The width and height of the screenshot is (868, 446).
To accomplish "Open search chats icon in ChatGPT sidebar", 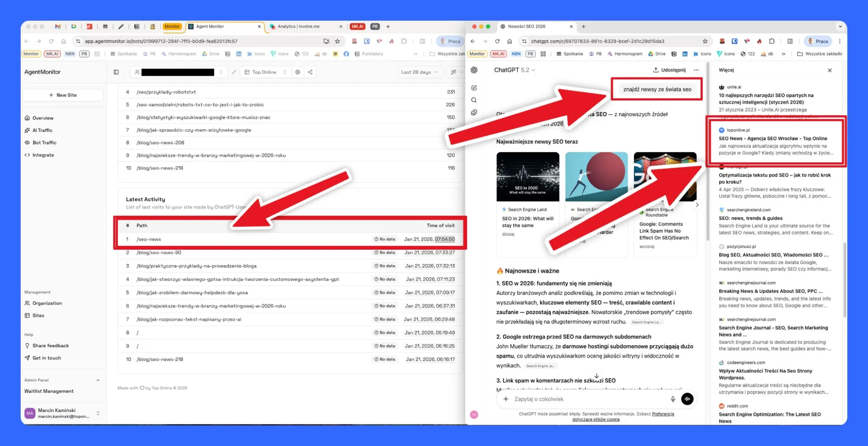I will 474,100.
